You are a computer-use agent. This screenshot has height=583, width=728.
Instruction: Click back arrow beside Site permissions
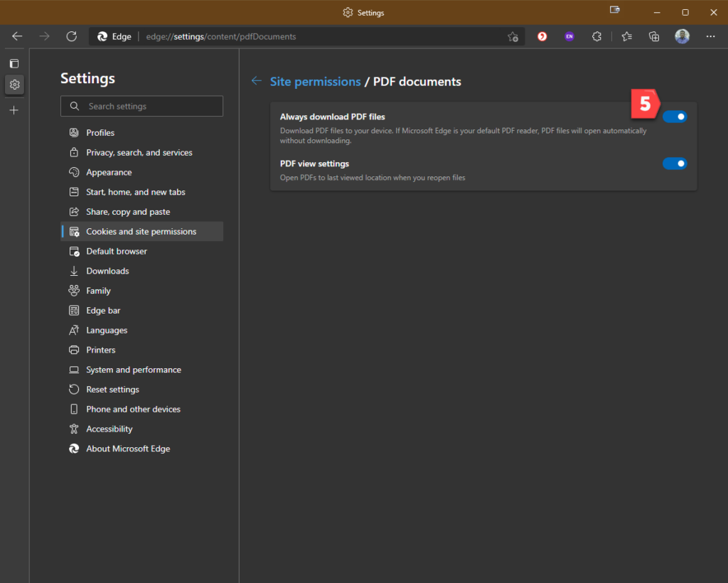(x=257, y=81)
